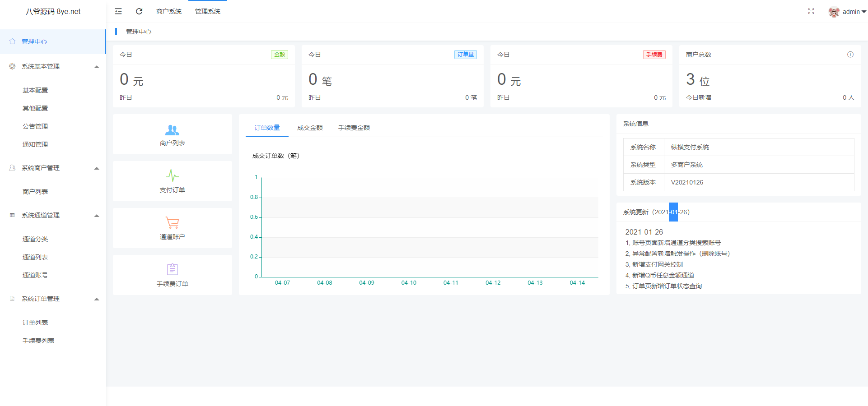This screenshot has width=868, height=406.
Task: Click the info icon on 商户总数 card
Action: (x=850, y=55)
